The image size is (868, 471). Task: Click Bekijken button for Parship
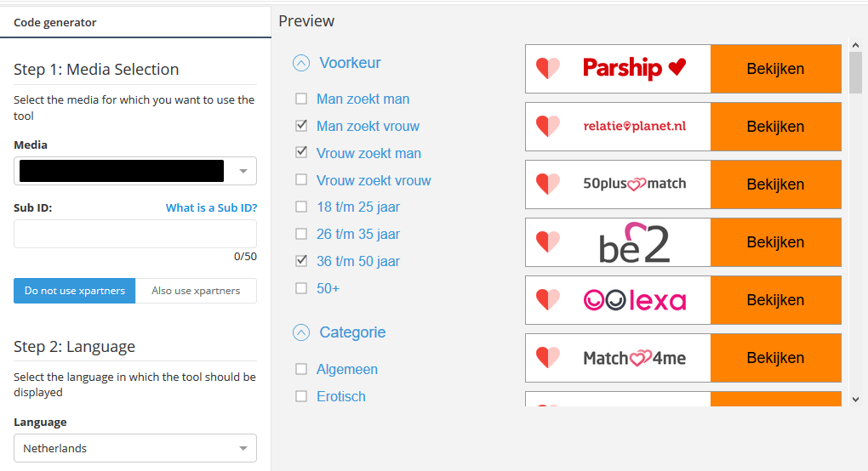775,69
